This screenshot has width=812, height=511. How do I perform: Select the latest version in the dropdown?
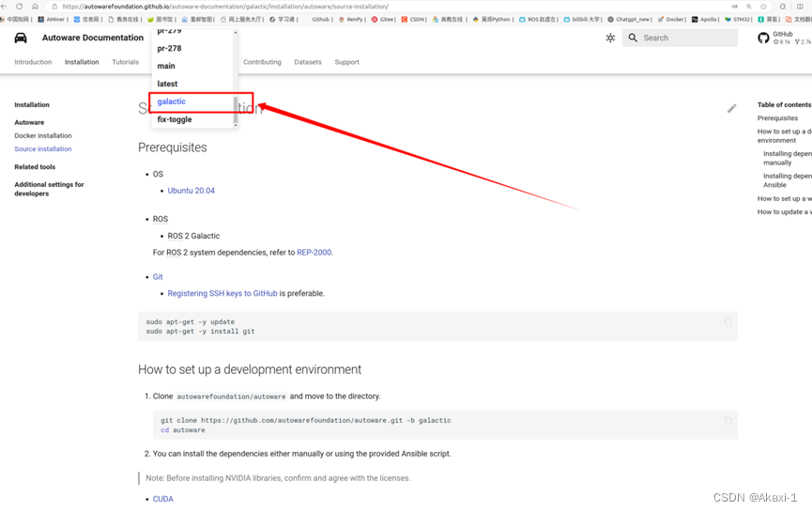(x=167, y=84)
